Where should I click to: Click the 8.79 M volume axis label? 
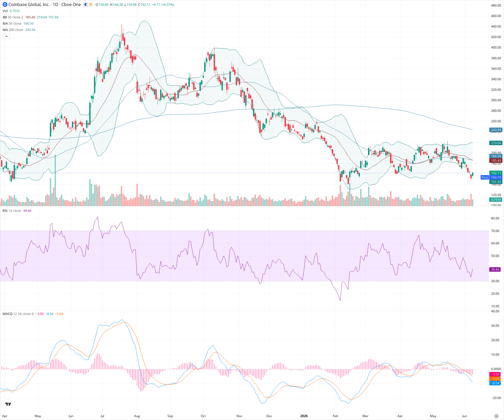496,200
